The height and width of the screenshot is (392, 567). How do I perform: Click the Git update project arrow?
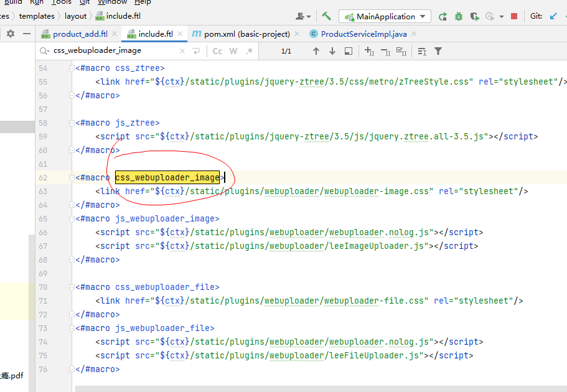[553, 16]
